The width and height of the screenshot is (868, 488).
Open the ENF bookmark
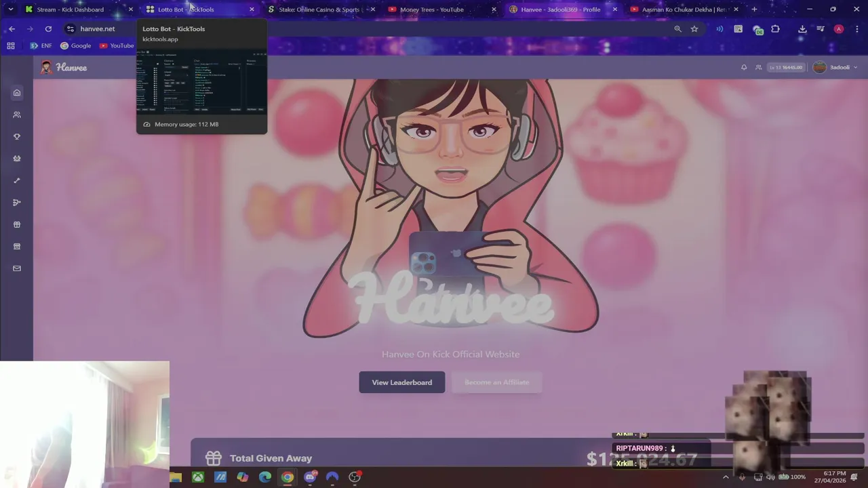(41, 45)
